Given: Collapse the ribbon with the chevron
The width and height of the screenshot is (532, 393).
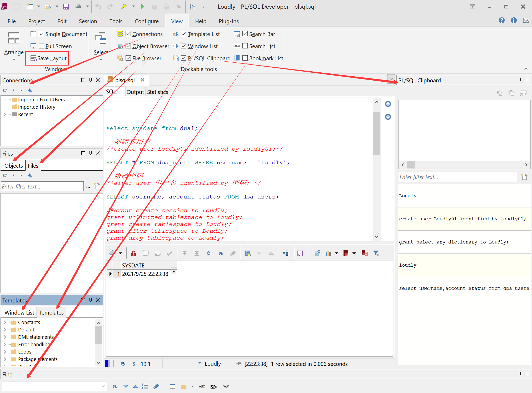Looking at the screenshot, I should [x=526, y=68].
